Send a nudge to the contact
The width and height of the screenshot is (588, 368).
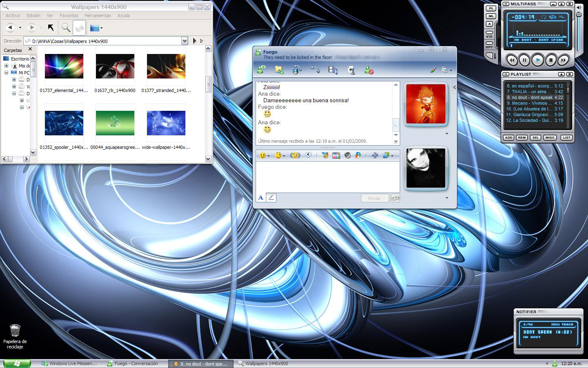pyautogui.click(x=295, y=155)
